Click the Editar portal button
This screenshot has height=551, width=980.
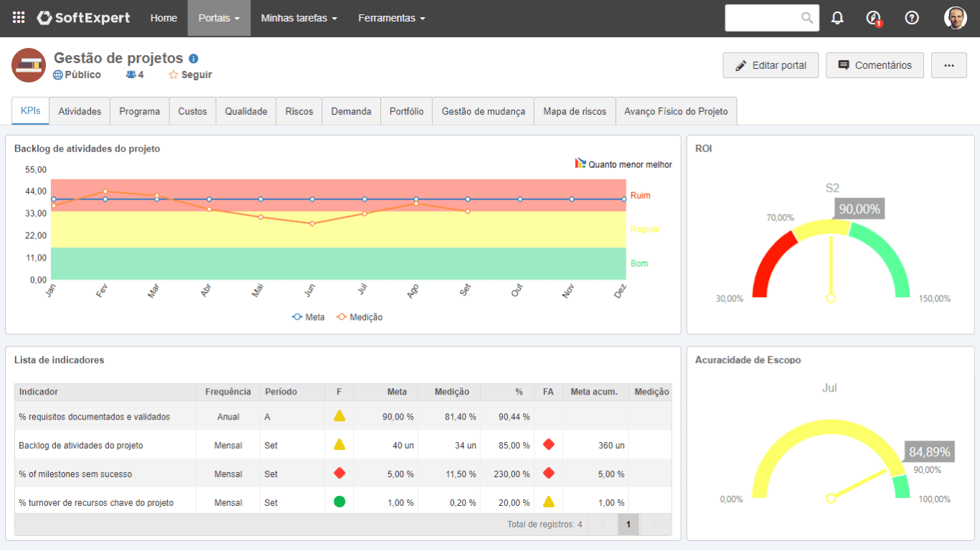tap(771, 65)
